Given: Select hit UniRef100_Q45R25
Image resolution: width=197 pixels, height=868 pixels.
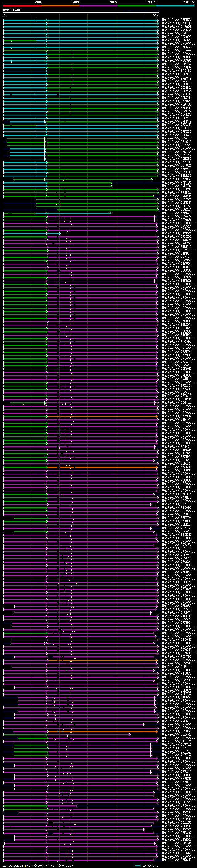Looking at the screenshot, I should coord(177,233).
